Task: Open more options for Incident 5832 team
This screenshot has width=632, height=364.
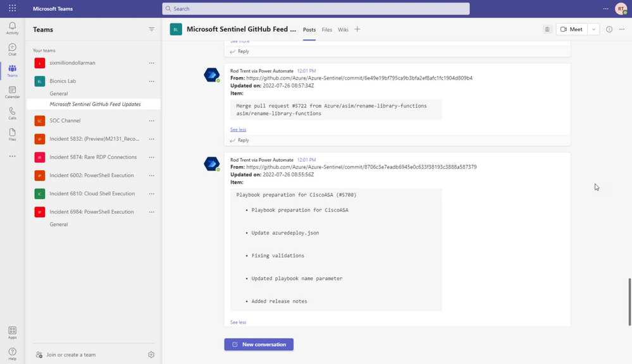Action: click(x=152, y=139)
